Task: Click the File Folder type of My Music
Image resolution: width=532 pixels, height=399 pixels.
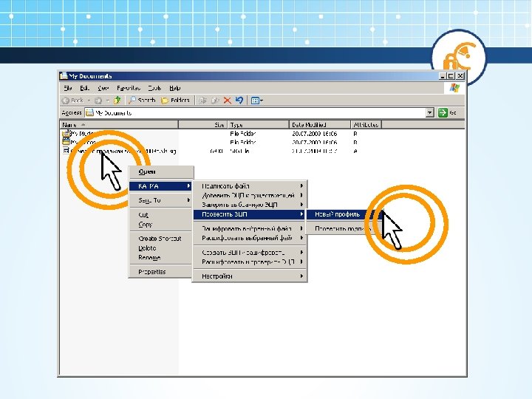Action: 243,134
